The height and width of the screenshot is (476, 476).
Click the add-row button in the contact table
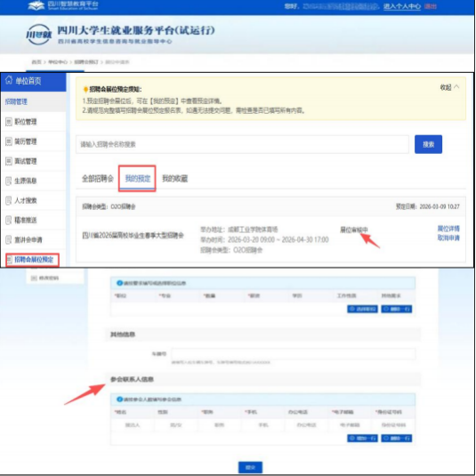click(362, 438)
